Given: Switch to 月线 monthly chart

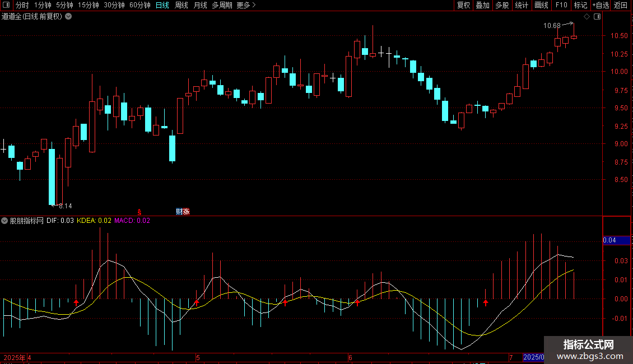Looking at the screenshot, I should click(200, 5).
